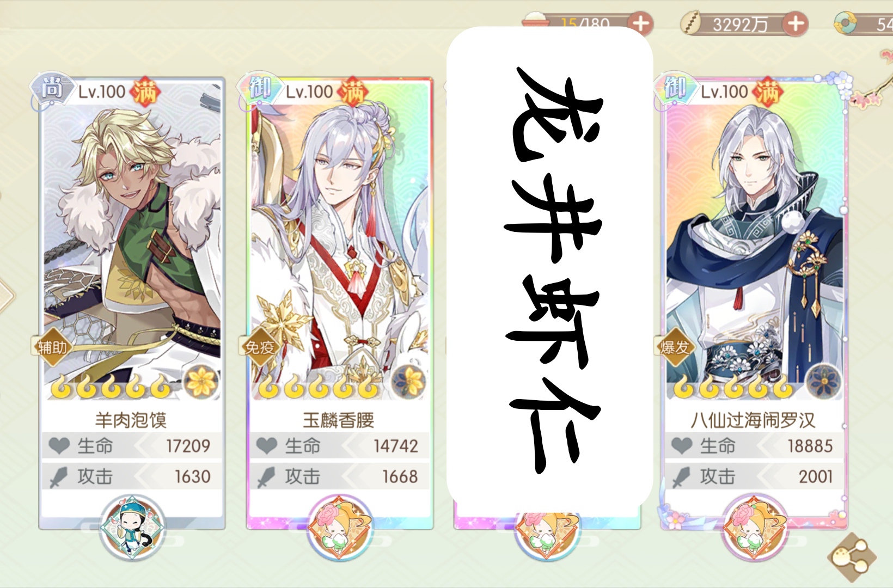Open the 羊肉泡馍 character card portrait
The image size is (893, 588).
[132, 240]
